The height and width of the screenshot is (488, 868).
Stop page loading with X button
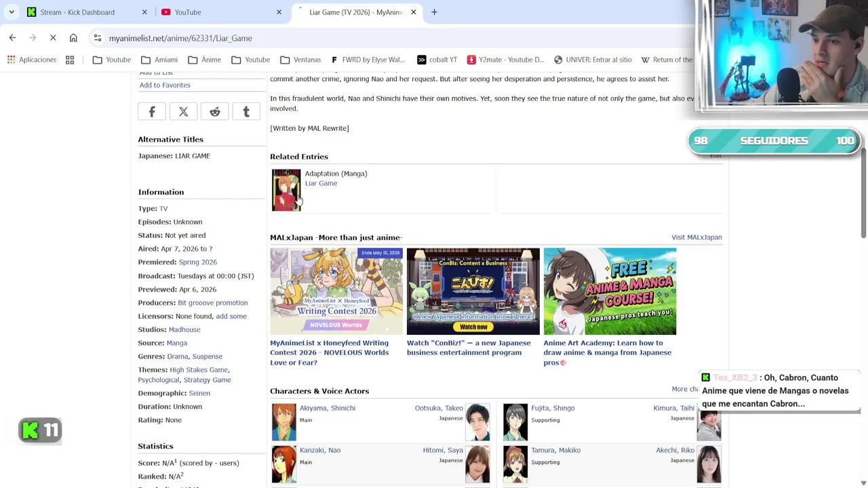pyautogui.click(x=53, y=38)
